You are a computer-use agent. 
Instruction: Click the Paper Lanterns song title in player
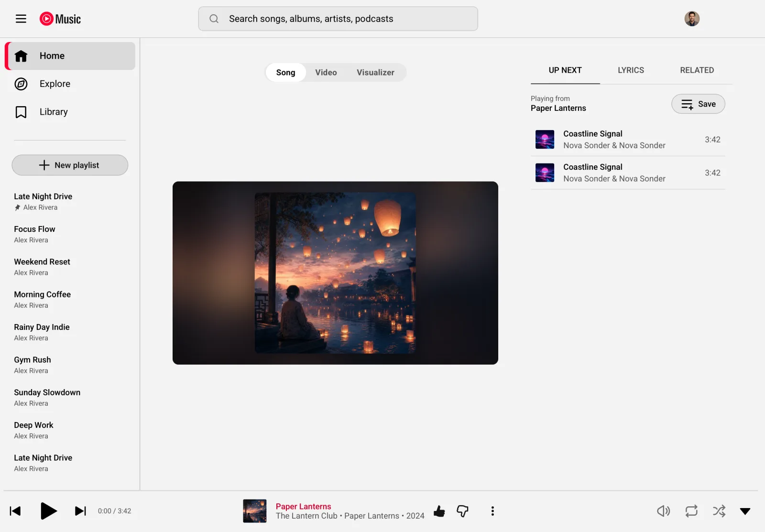[x=303, y=506]
